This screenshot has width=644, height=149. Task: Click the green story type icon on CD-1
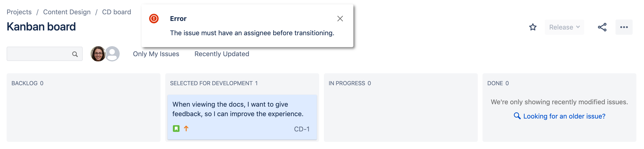coord(176,129)
